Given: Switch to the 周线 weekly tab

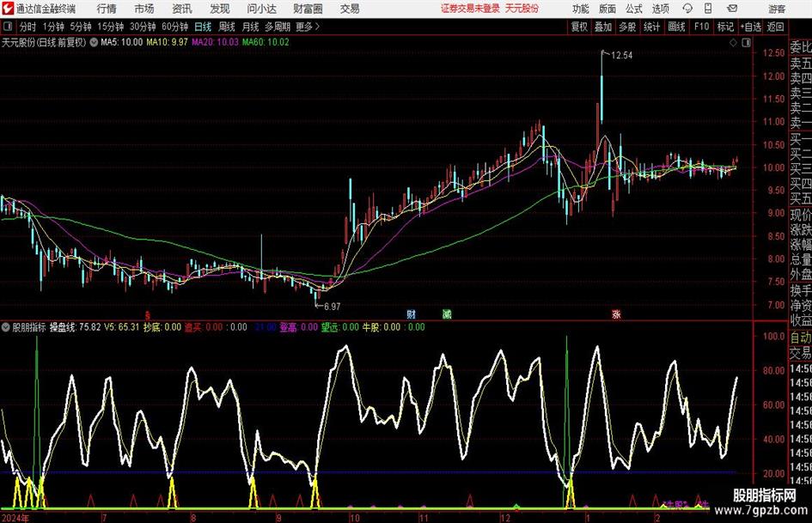Looking at the screenshot, I should coord(227,27).
